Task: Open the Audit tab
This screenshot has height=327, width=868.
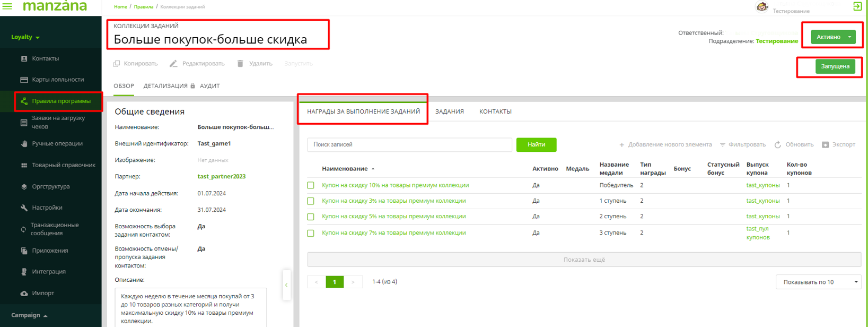Action: (209, 86)
